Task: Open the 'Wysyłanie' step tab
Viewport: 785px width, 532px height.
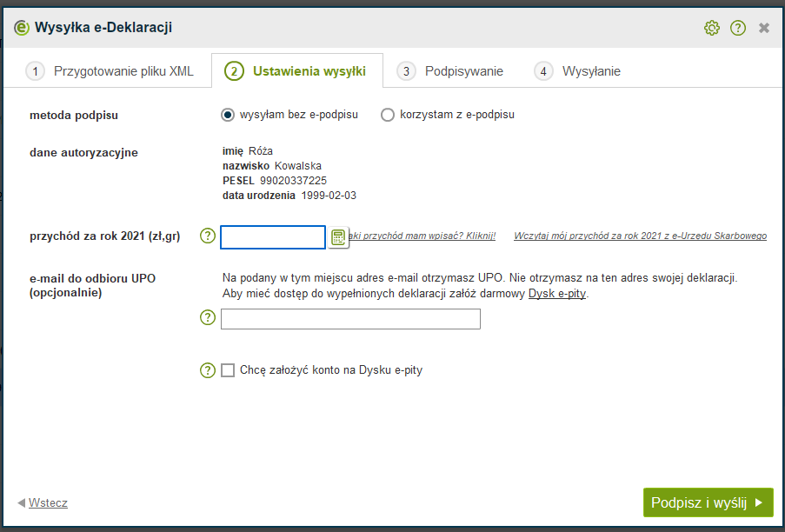Action: (x=579, y=71)
